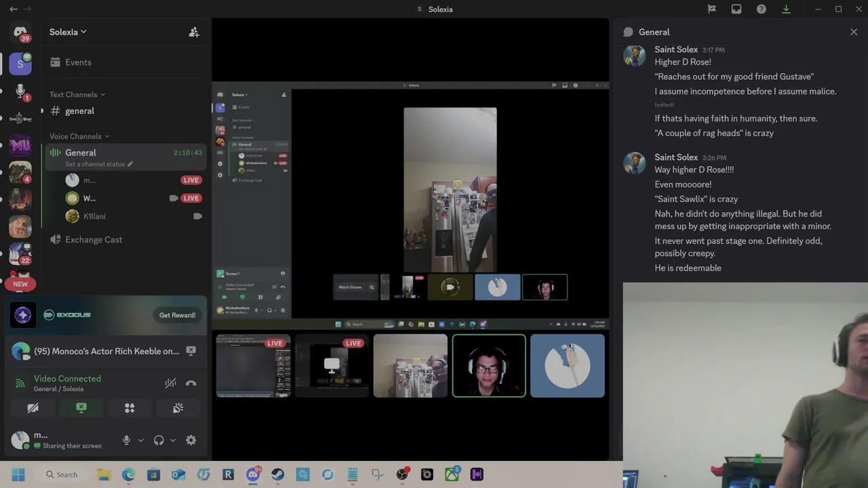Screen dimensions: 868x488
Task: Select the refrigerator camera thumbnail tile
Action: click(410, 365)
